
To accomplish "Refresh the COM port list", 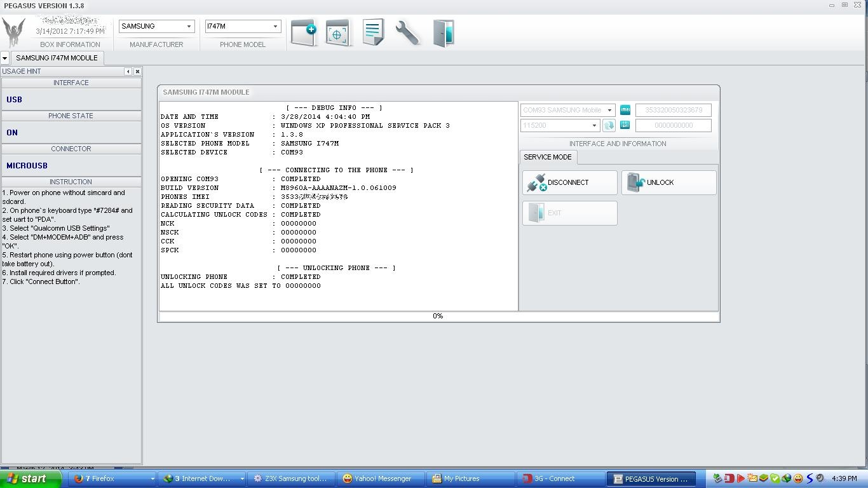I will click(x=609, y=125).
